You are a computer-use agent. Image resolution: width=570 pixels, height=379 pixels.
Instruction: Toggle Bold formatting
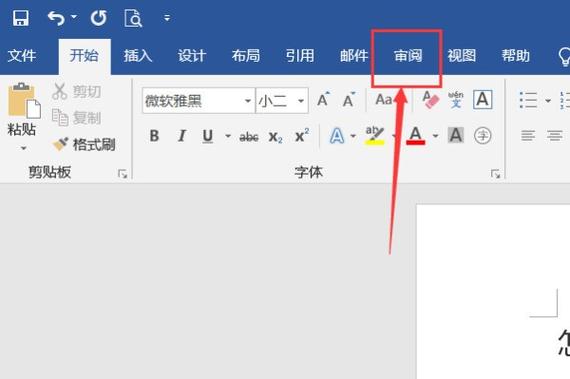click(154, 136)
